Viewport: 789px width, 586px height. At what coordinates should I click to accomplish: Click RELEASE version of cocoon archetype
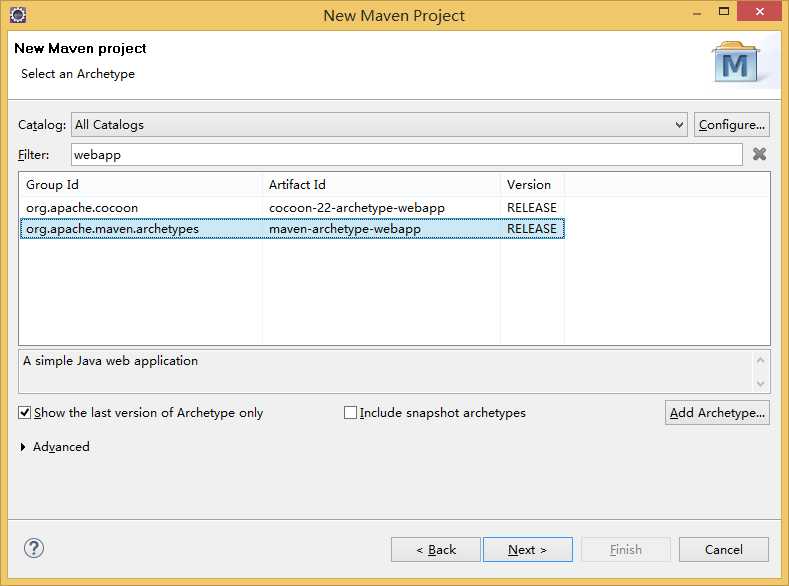click(531, 208)
